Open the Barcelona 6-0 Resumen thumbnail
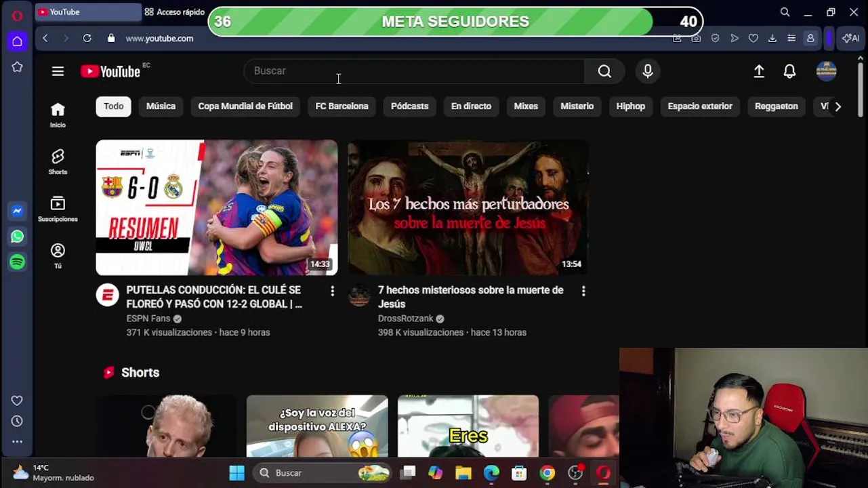 pyautogui.click(x=217, y=207)
